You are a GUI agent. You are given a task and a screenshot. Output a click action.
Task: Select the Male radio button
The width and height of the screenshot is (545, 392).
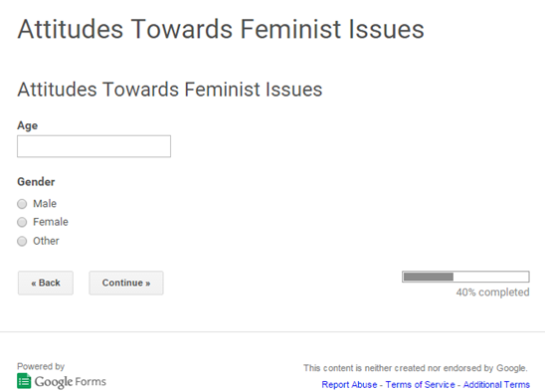[x=22, y=204]
